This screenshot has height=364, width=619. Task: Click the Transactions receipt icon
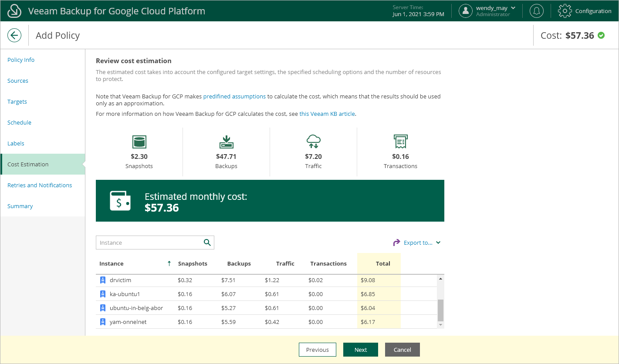point(400,142)
